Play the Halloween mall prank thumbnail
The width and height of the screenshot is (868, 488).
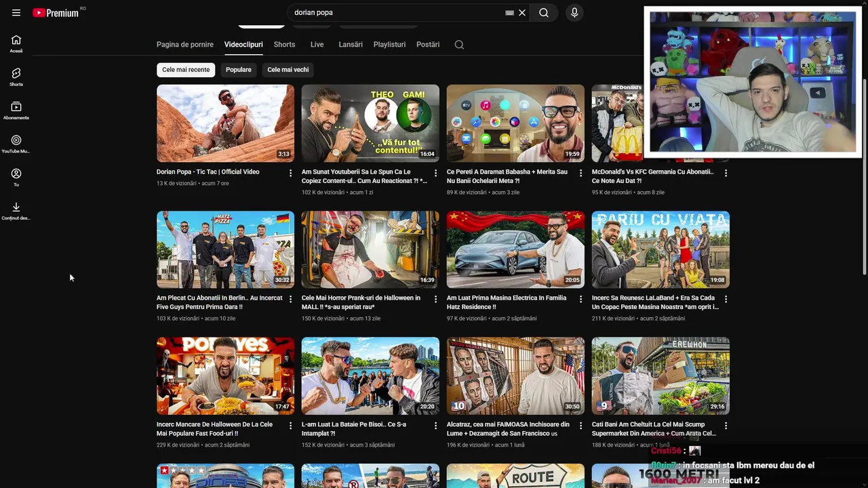click(370, 249)
